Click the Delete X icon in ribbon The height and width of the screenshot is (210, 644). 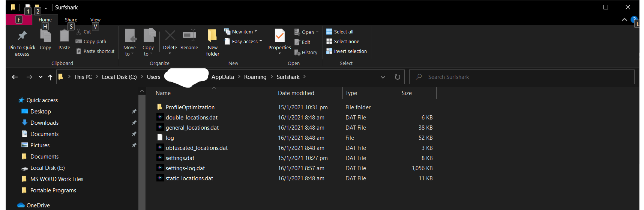(x=170, y=36)
